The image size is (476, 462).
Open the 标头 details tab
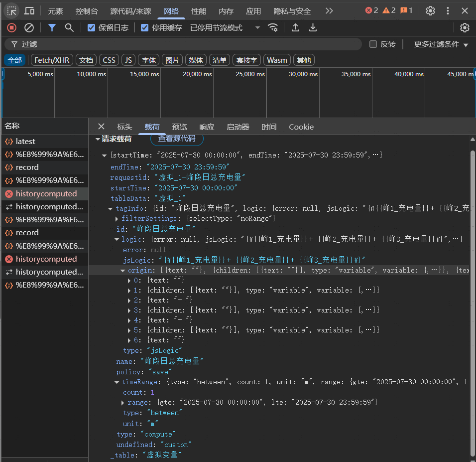click(125, 127)
